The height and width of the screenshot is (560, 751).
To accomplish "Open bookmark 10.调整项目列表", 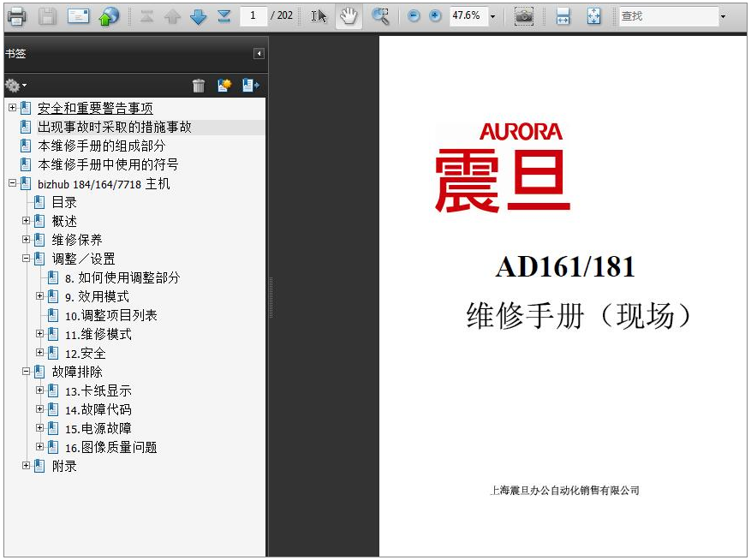I will (x=111, y=315).
